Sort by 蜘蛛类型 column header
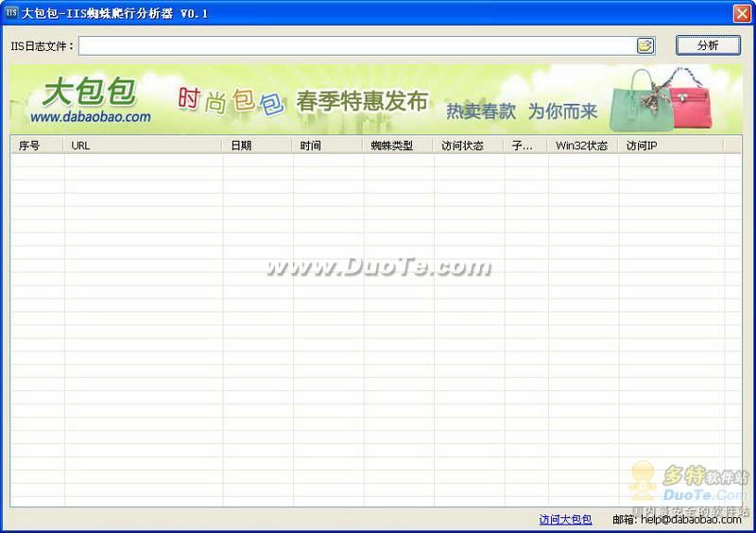 point(399,146)
